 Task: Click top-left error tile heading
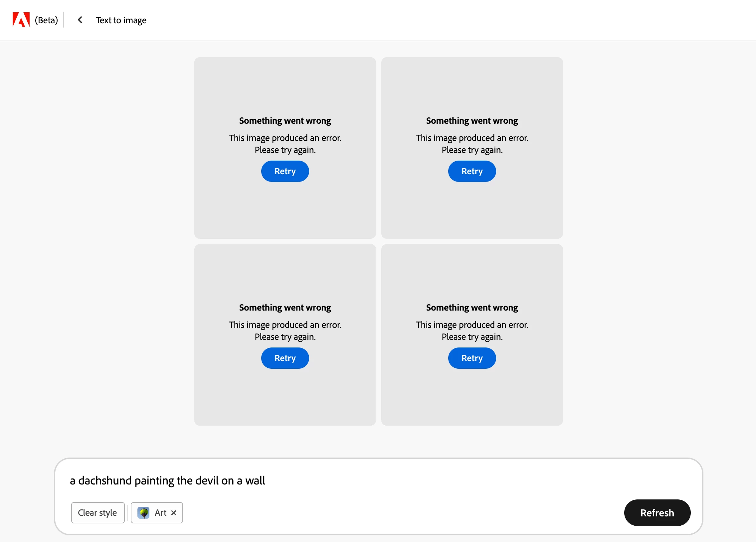pyautogui.click(x=285, y=121)
